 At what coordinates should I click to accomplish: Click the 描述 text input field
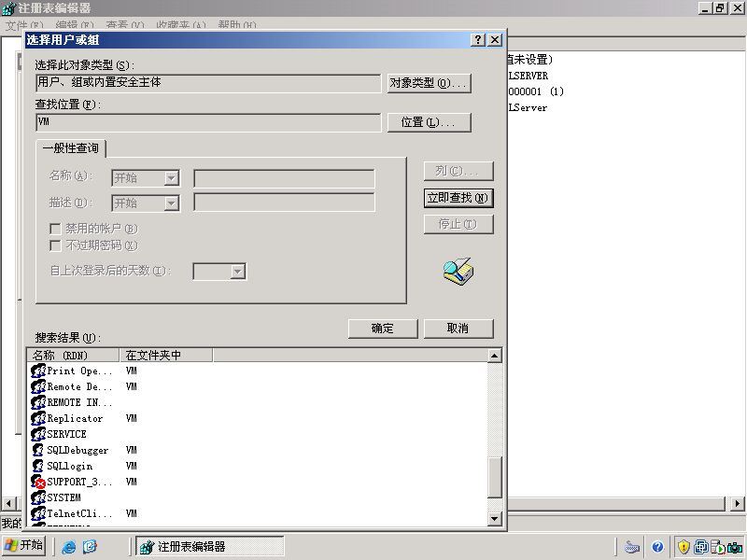[285, 203]
